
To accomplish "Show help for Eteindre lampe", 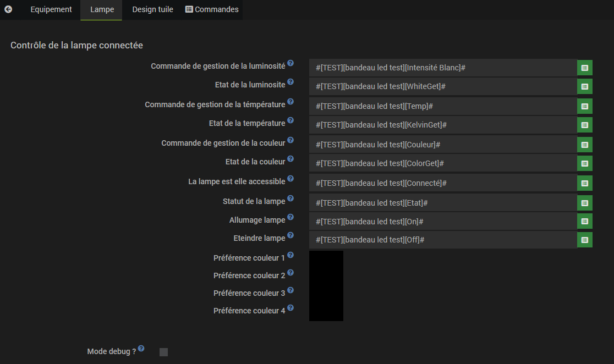I will [x=290, y=235].
